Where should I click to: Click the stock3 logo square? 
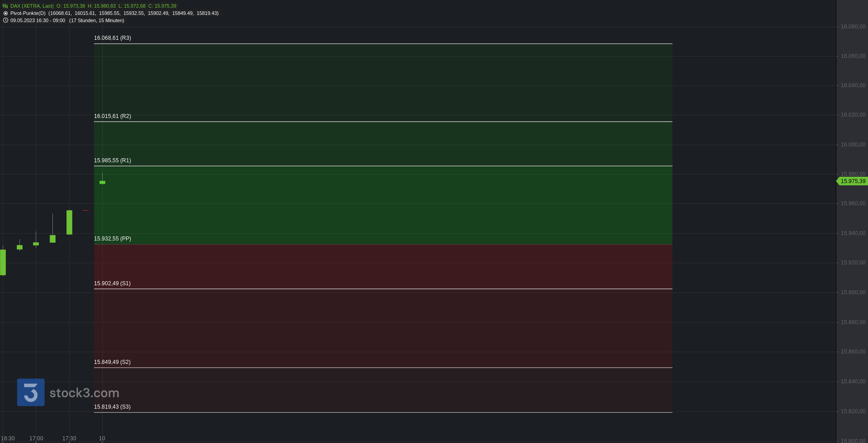pyautogui.click(x=31, y=392)
